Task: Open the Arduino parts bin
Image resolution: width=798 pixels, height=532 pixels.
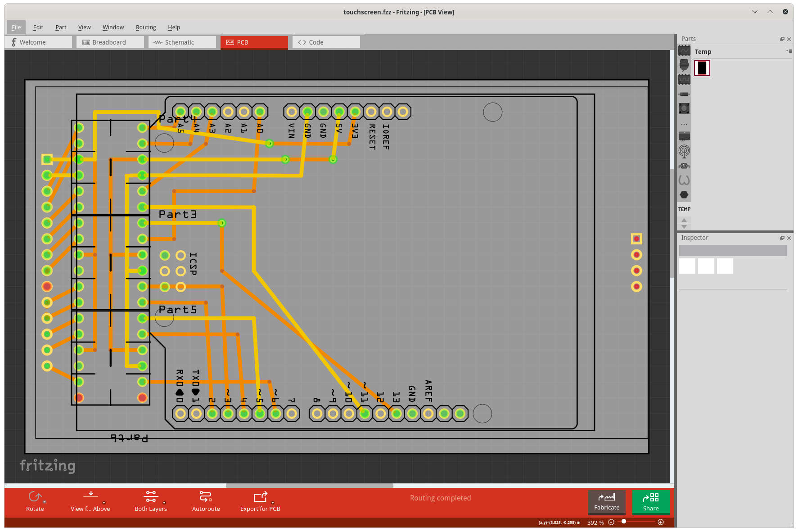Action: click(684, 65)
